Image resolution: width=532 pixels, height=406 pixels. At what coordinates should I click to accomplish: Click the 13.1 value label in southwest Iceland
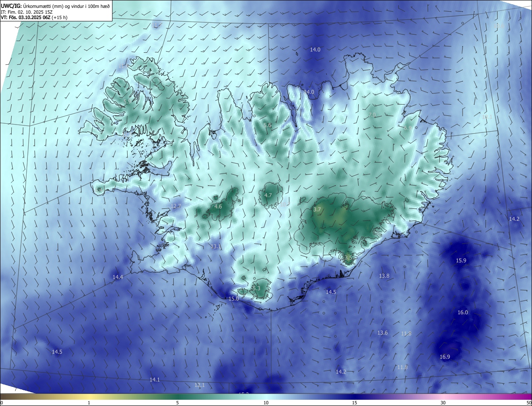[215, 247]
